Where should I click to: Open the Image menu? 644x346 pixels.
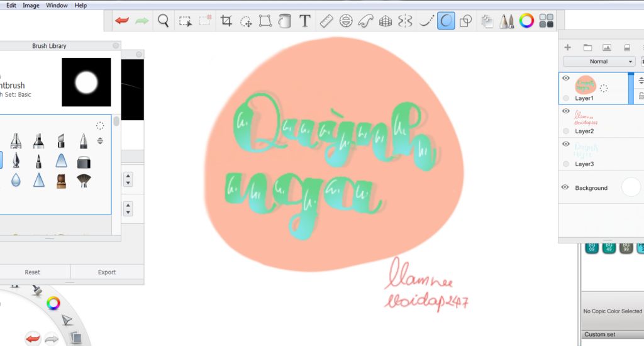(31, 5)
